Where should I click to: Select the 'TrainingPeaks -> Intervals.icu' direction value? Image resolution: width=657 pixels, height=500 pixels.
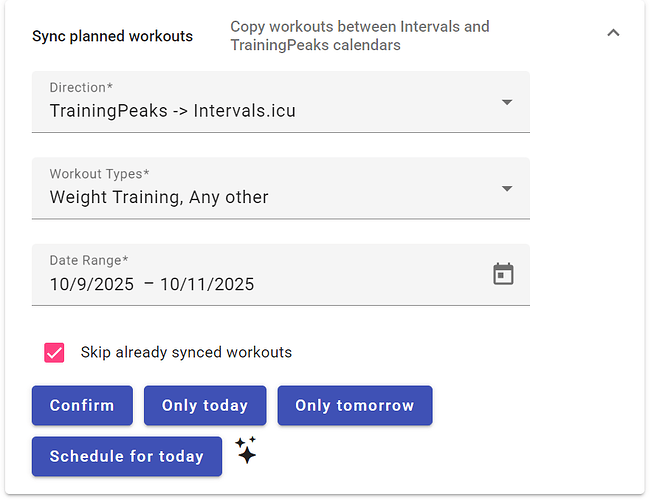point(172,111)
